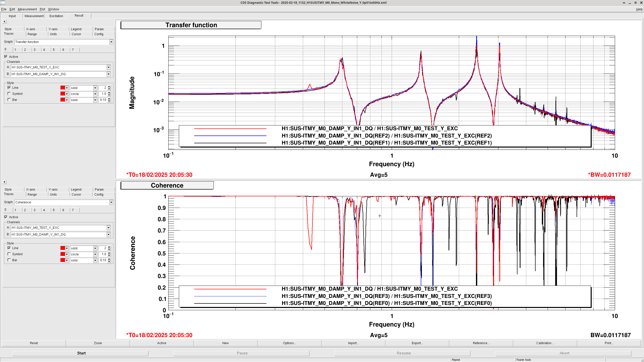Click the Zoom button

(98, 343)
